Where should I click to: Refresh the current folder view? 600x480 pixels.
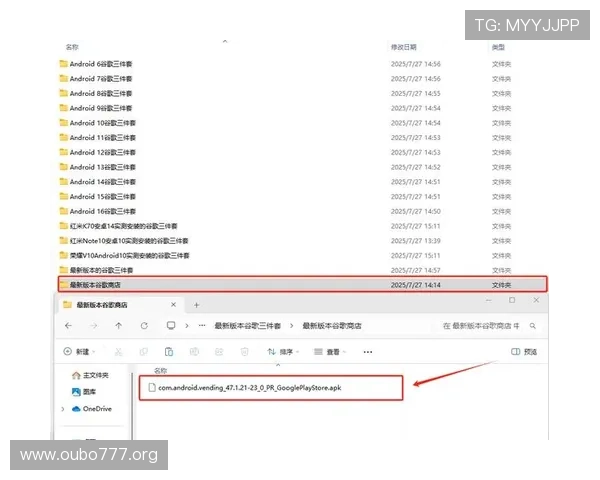[x=144, y=326]
